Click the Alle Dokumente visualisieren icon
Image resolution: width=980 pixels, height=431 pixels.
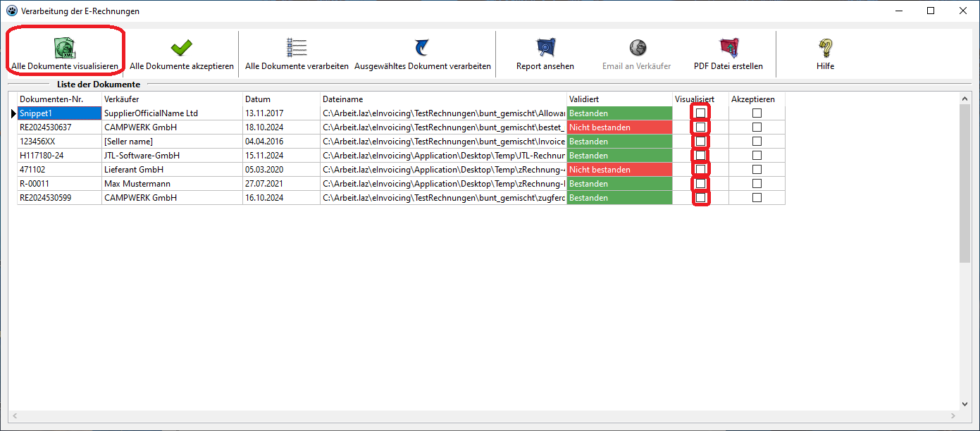(64, 48)
